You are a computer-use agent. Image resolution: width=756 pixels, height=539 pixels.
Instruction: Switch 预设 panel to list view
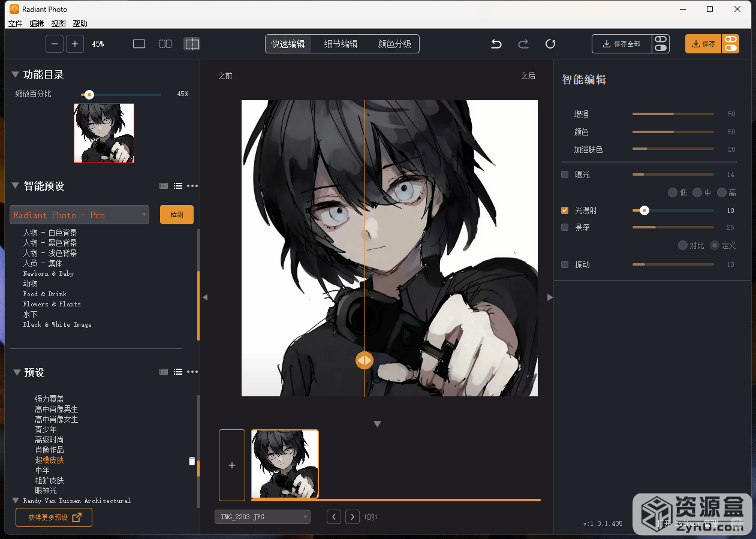point(178,372)
